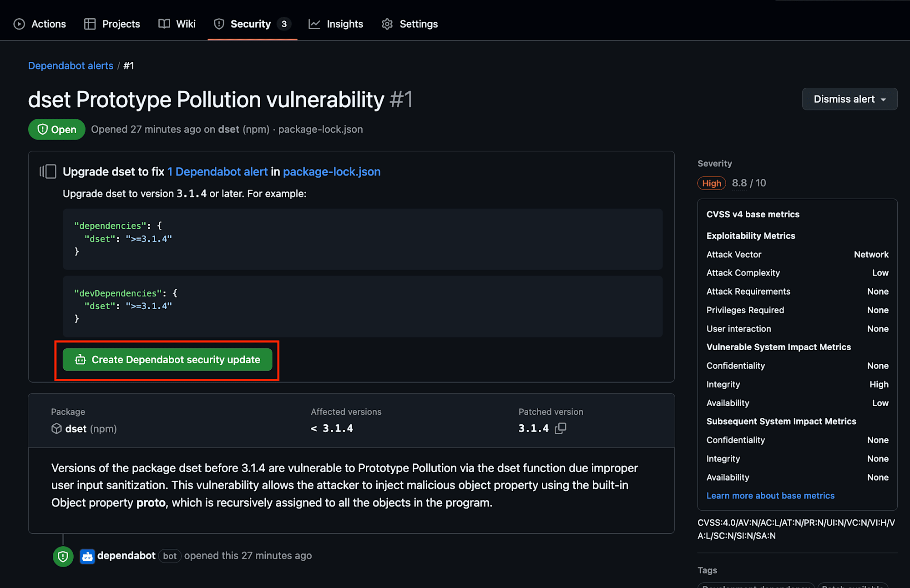Click the "< 3.1.4" affected versions value
This screenshot has height=588, width=910.
click(332, 428)
